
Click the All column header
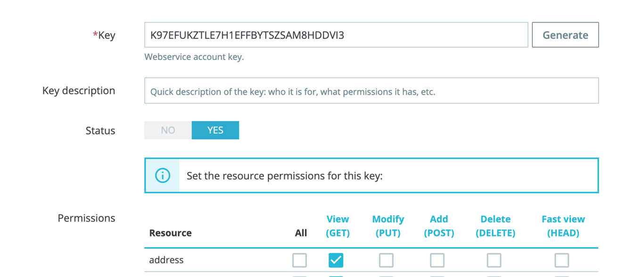(x=301, y=233)
